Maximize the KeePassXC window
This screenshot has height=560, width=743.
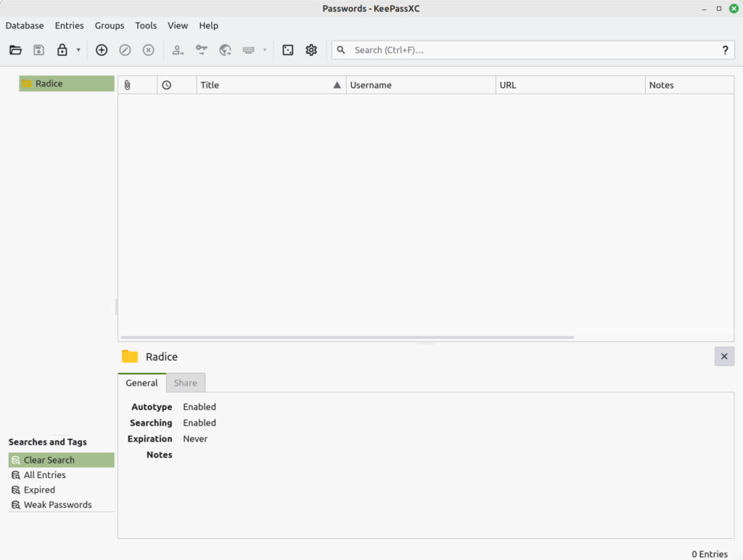(719, 9)
